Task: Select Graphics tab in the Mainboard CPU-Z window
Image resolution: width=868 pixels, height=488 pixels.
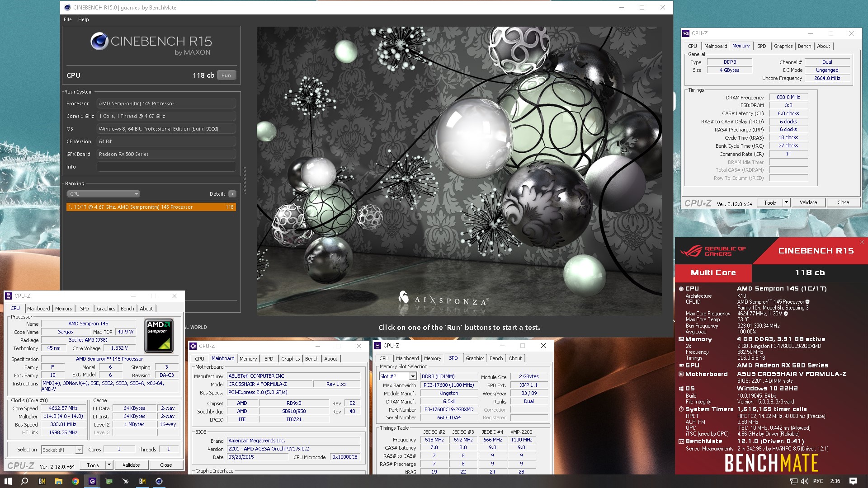Action: tap(290, 359)
